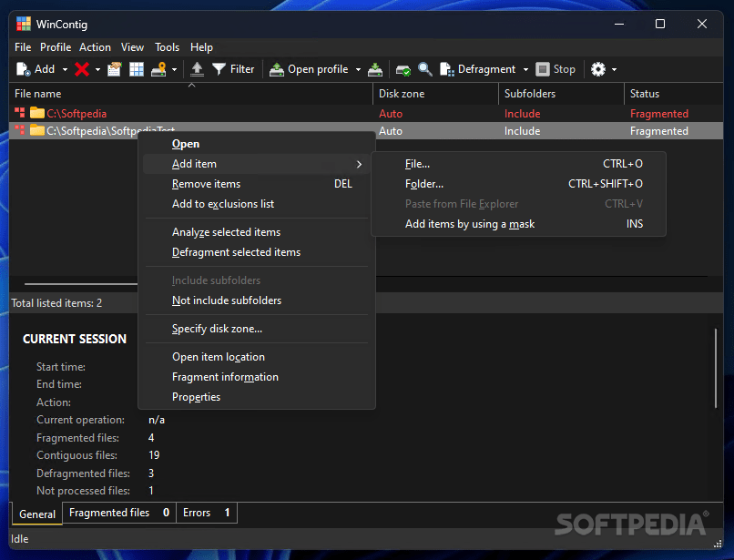Choose Folder... in the Add item submenu

point(519,184)
